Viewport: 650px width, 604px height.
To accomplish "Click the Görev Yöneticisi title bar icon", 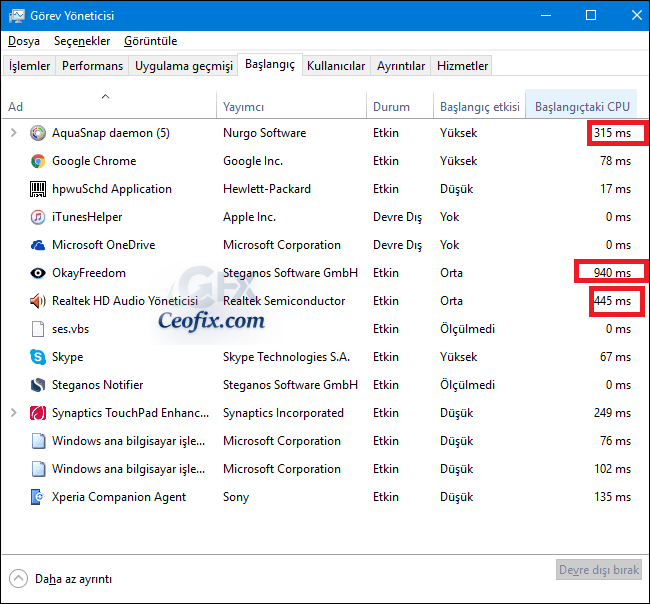I will pyautogui.click(x=17, y=16).
